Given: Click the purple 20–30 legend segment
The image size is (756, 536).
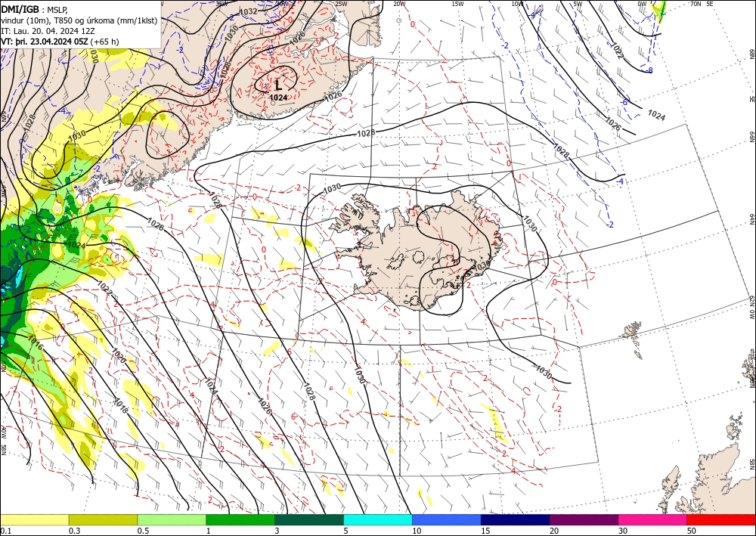Looking at the screenshot, I should [x=584, y=519].
